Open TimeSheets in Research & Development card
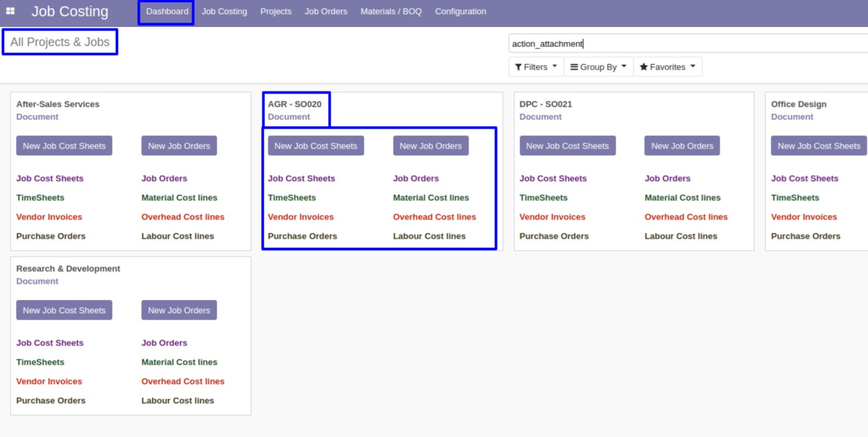The width and height of the screenshot is (868, 437). click(x=40, y=362)
